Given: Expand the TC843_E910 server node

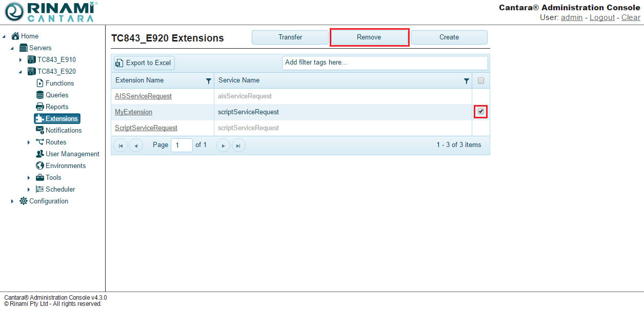Looking at the screenshot, I should pos(21,60).
